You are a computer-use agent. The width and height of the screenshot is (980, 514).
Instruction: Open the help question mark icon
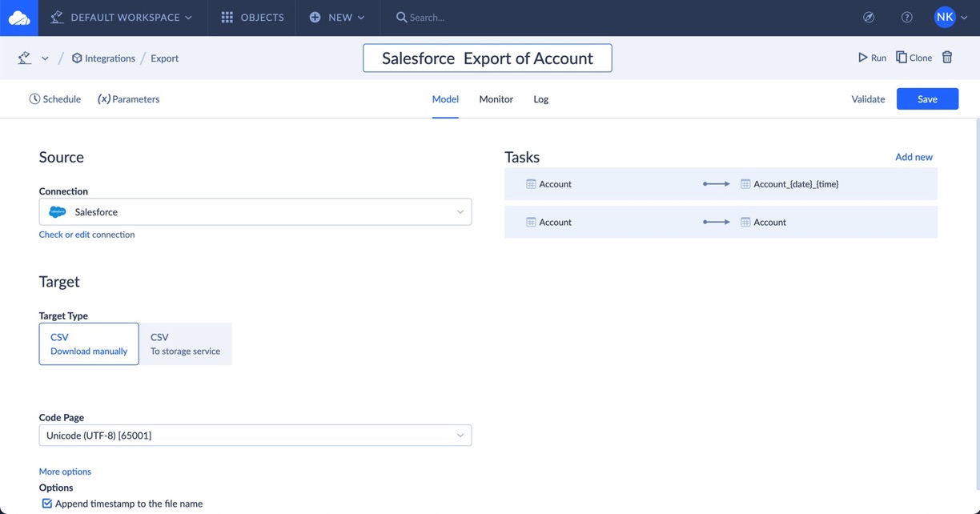tap(907, 18)
